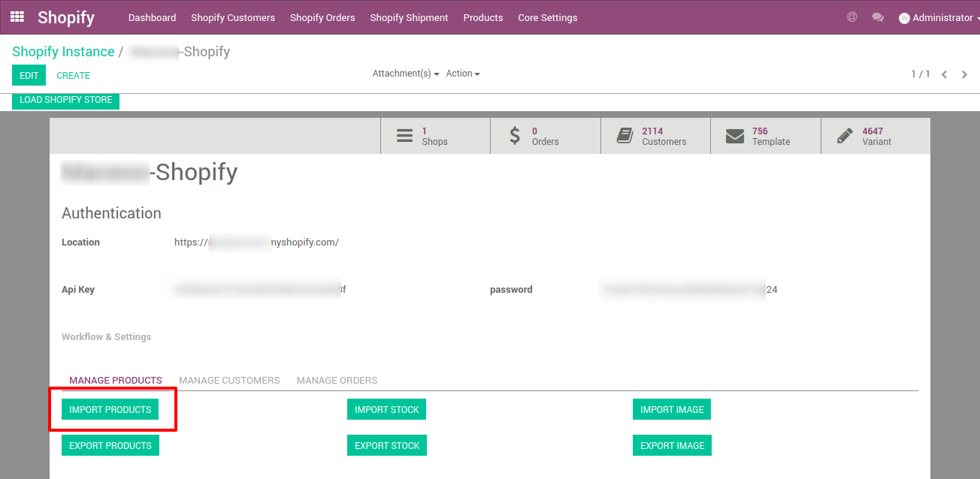Image resolution: width=980 pixels, height=479 pixels.
Task: Open the Administrator user menu
Action: point(936,17)
